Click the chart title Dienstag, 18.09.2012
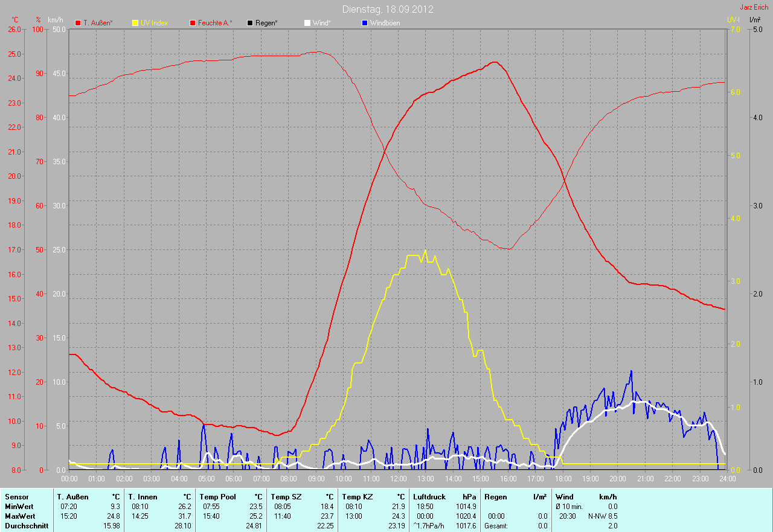The image size is (773, 532). [388, 9]
